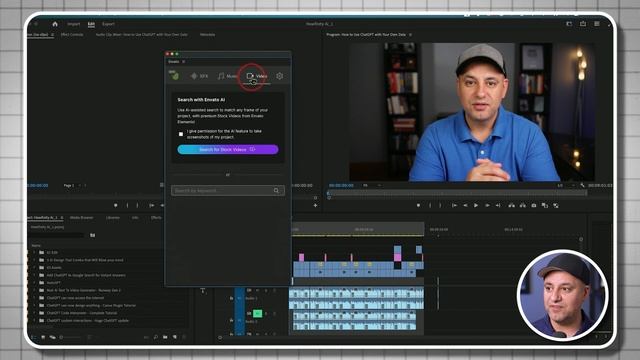Screen dimensions: 640x360
Task: Go to Out point in Program monitor
Action: click(x=498, y=205)
